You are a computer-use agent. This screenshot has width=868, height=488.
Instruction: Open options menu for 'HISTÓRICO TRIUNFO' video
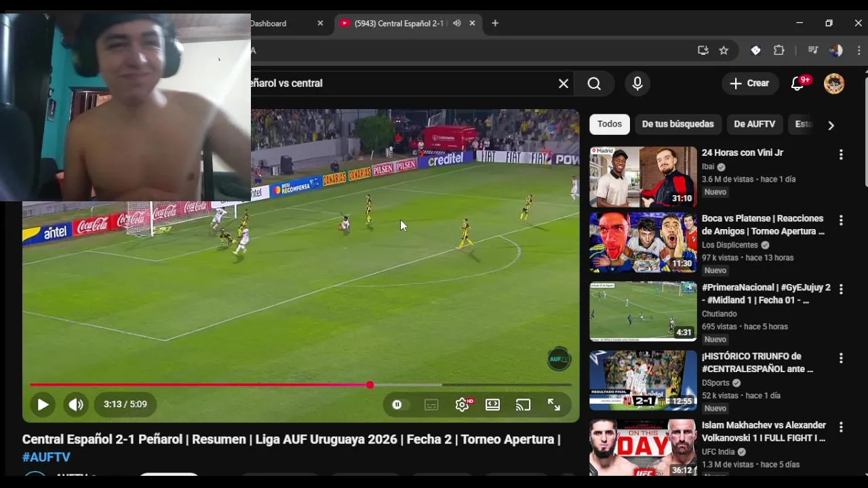click(841, 358)
